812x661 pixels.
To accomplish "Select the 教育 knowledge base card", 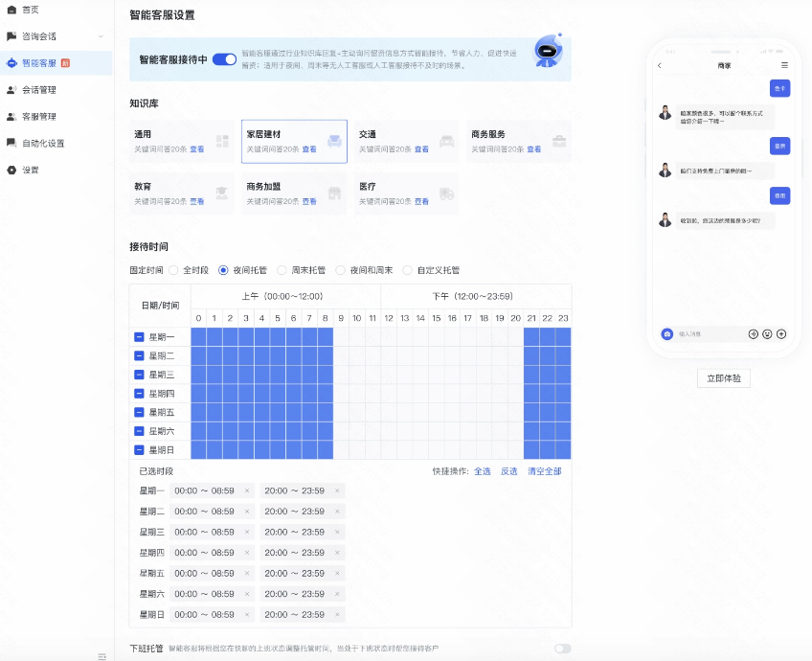I will click(183, 194).
